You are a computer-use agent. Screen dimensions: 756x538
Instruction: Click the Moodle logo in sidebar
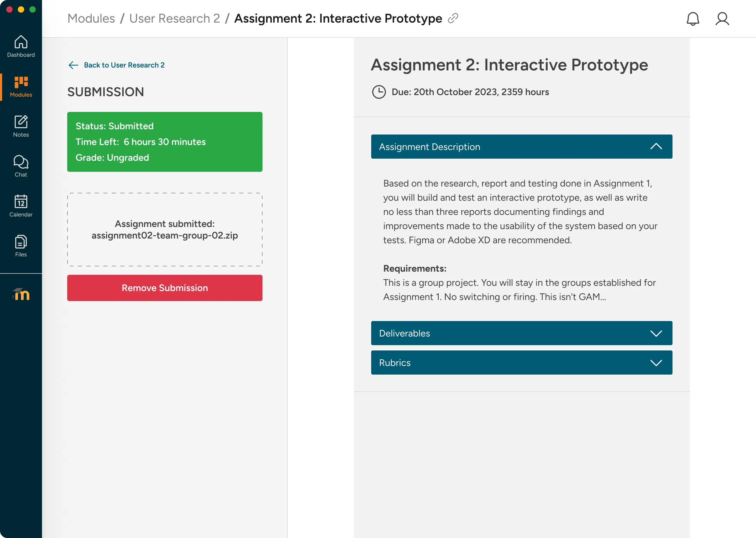pos(21,294)
